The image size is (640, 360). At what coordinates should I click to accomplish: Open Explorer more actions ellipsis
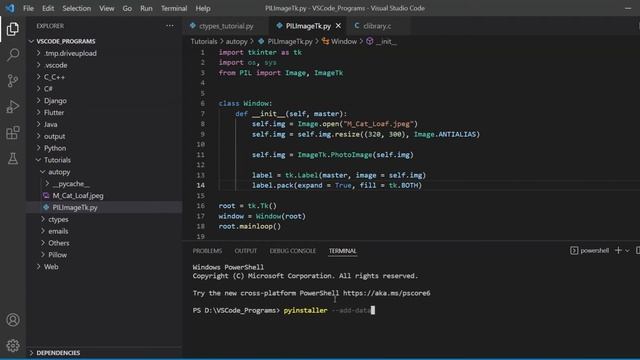click(170, 26)
